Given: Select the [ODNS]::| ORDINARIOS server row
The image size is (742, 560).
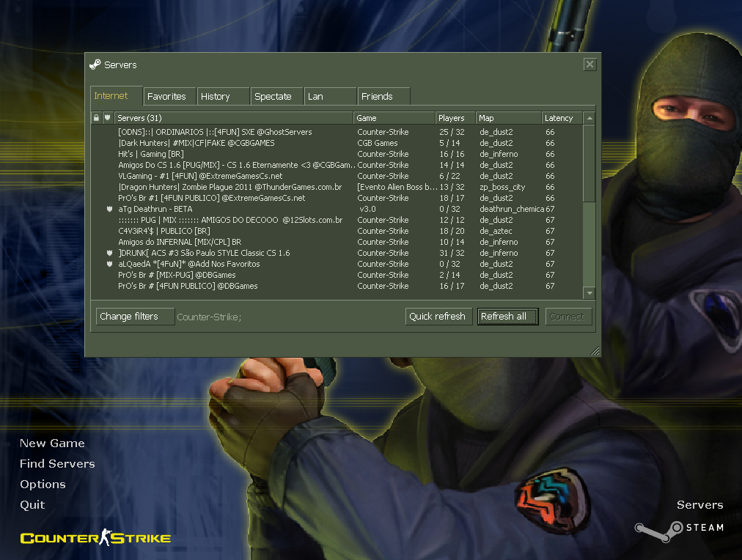Looking at the screenshot, I should coord(337,132).
